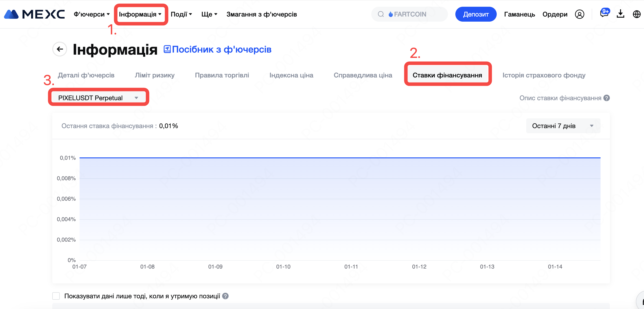
Task: Open the Посібник з ф'ючерсів link
Action: (217, 49)
